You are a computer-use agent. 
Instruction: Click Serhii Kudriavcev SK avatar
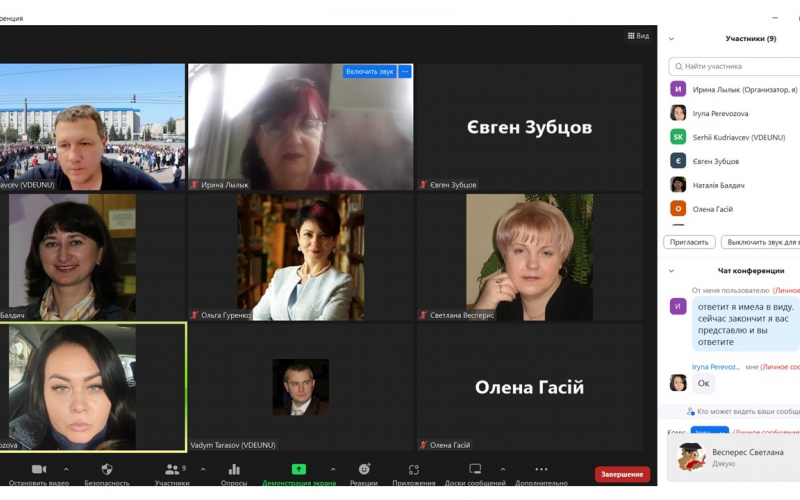click(678, 137)
